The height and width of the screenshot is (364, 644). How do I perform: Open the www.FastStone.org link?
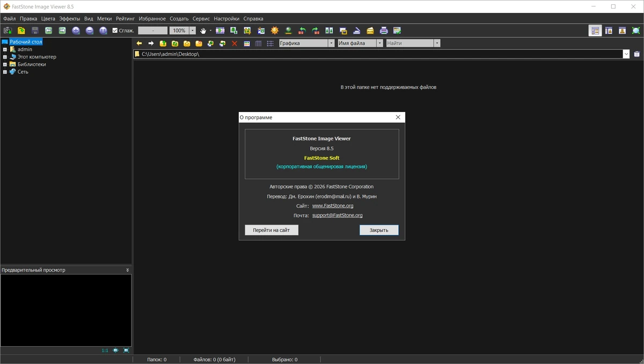click(333, 206)
